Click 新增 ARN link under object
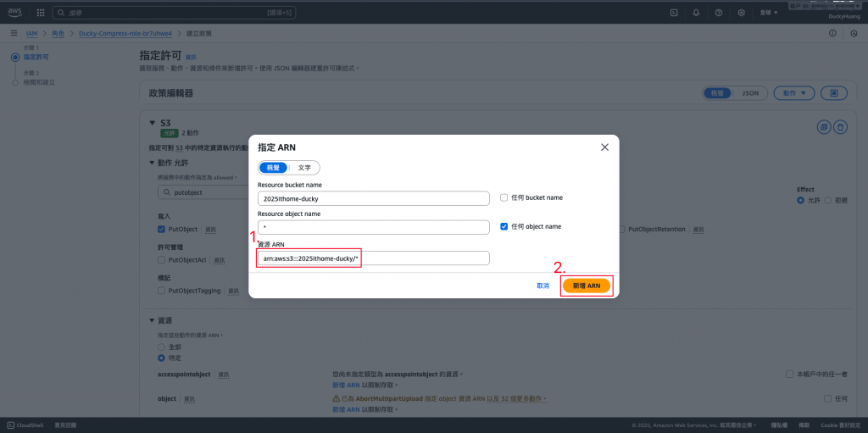868x433 pixels. pyautogui.click(x=346, y=409)
